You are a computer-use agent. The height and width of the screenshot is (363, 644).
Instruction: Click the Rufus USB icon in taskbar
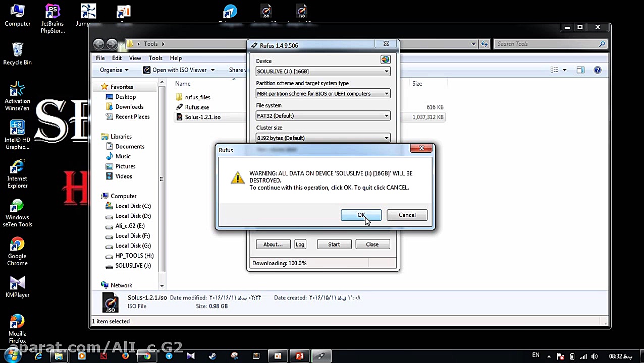pos(321,356)
